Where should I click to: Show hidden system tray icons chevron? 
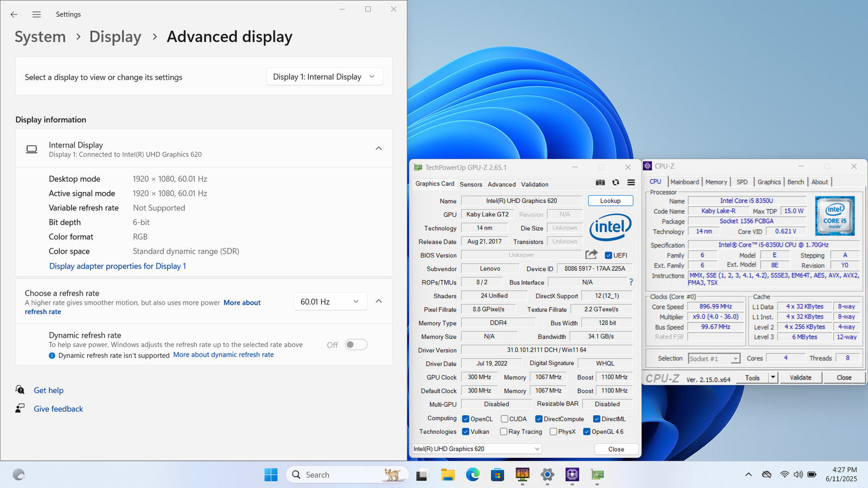(749, 474)
